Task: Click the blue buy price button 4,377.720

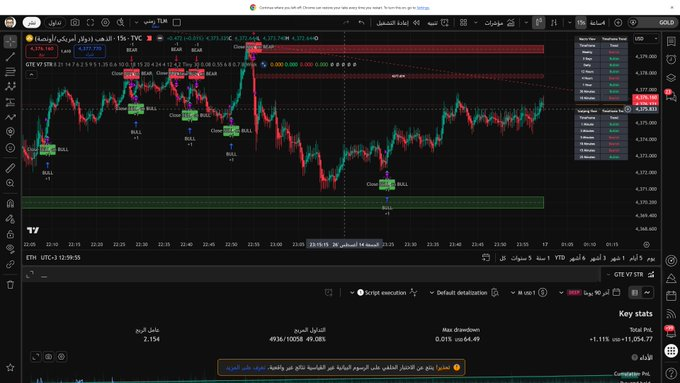Action: coord(90,51)
